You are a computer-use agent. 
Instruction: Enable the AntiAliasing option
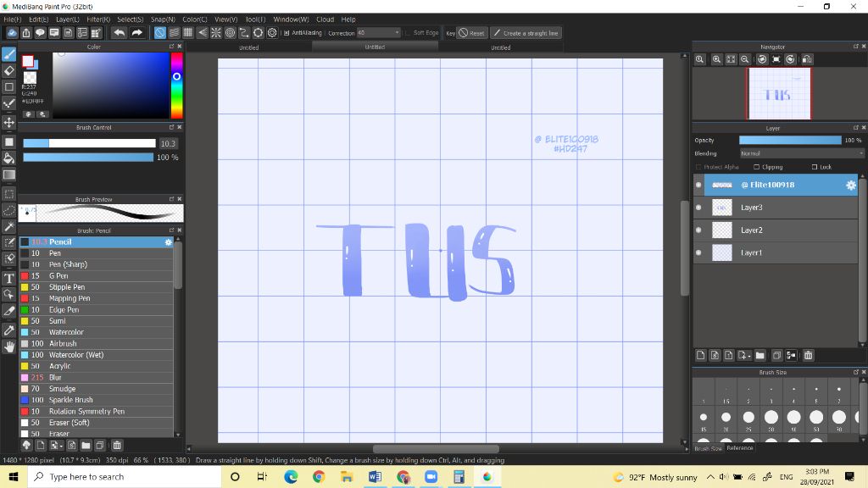click(x=286, y=33)
